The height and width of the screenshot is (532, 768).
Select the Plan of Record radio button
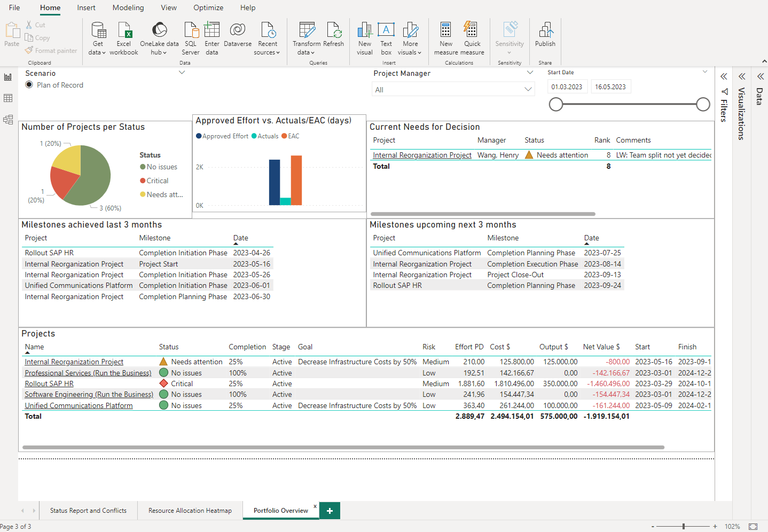(x=29, y=85)
